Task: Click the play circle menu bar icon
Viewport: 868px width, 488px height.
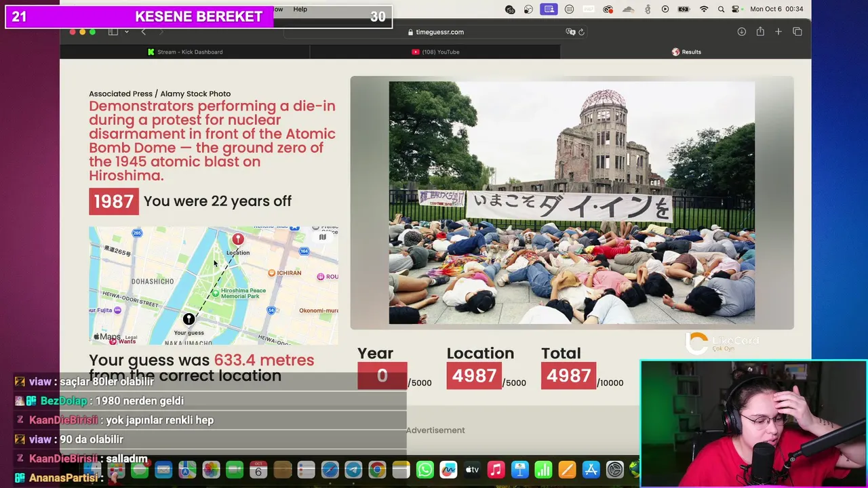Action: 665,9
